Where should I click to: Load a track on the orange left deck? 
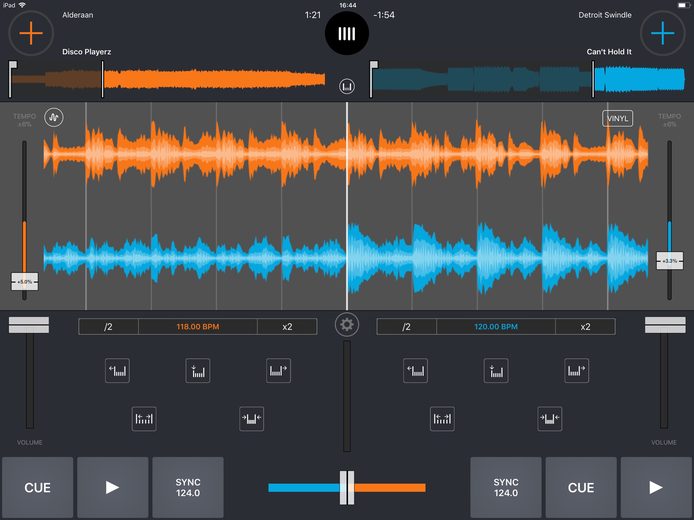[x=31, y=33]
